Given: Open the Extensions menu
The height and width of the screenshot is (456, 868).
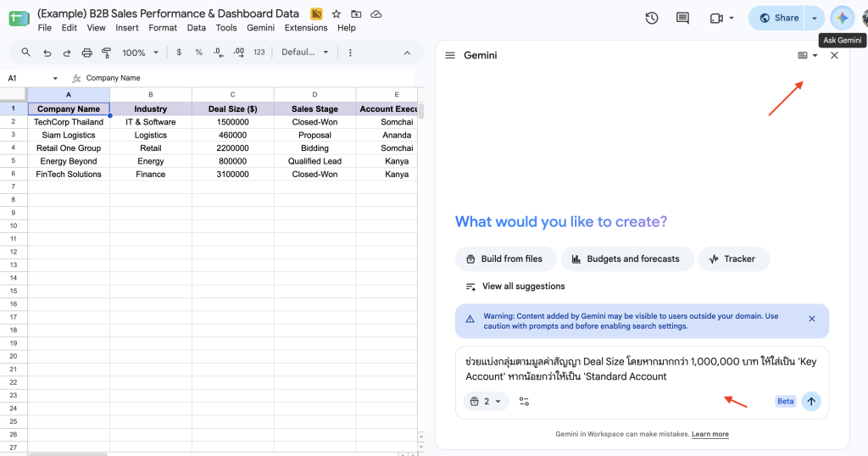Looking at the screenshot, I should pyautogui.click(x=306, y=28).
